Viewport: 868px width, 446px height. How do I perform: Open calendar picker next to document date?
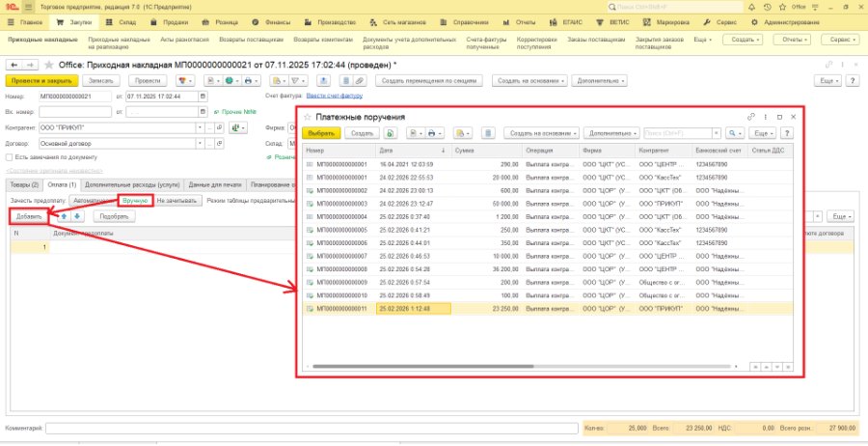click(203, 96)
